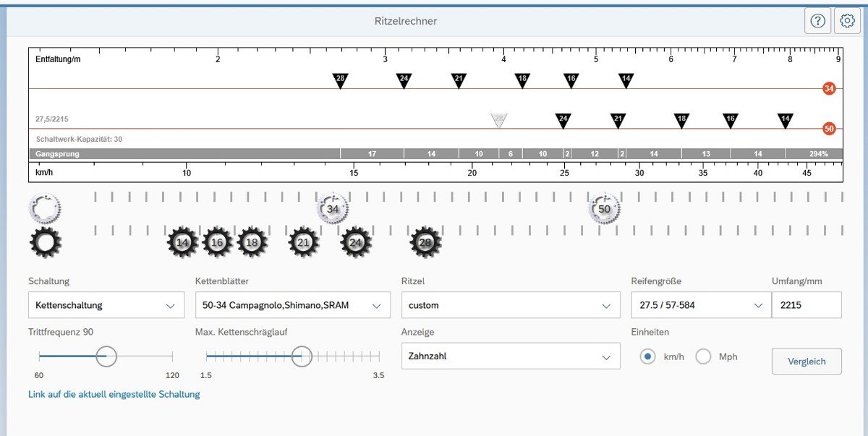Open the Schaltung Kettenschaltung dropdown

tap(106, 305)
